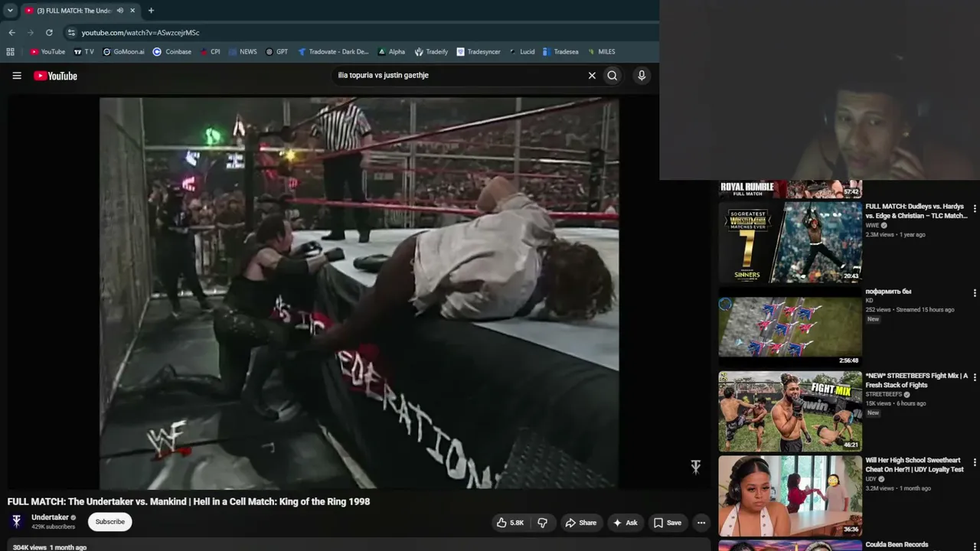This screenshot has width=980, height=551.
Task: Mute the FULL MATCH browser tab audio
Action: [120, 11]
